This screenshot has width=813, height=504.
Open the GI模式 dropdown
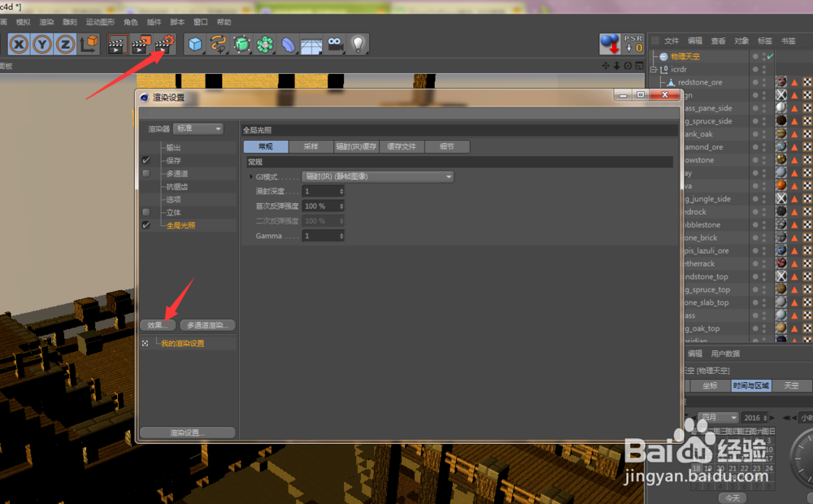point(378,177)
